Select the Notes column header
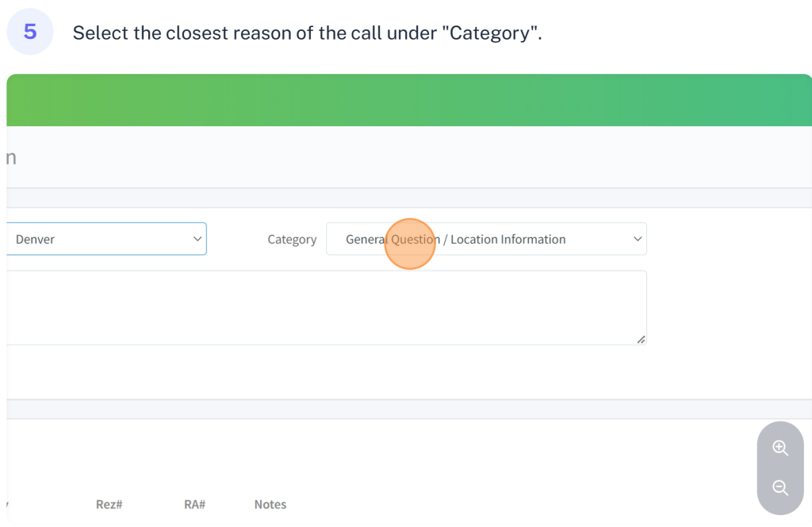Screen dimensions: 812x527 coord(270,505)
